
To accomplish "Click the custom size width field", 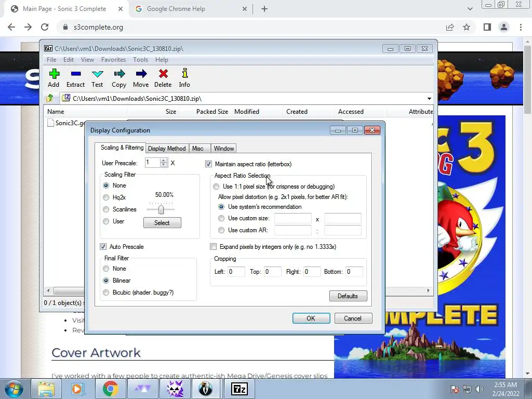I will [x=293, y=218].
